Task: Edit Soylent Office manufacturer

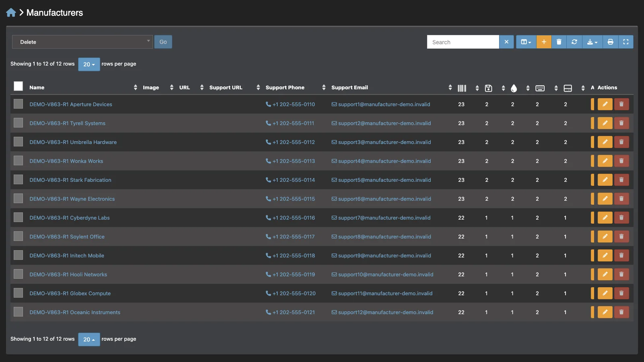Action: coord(605,237)
